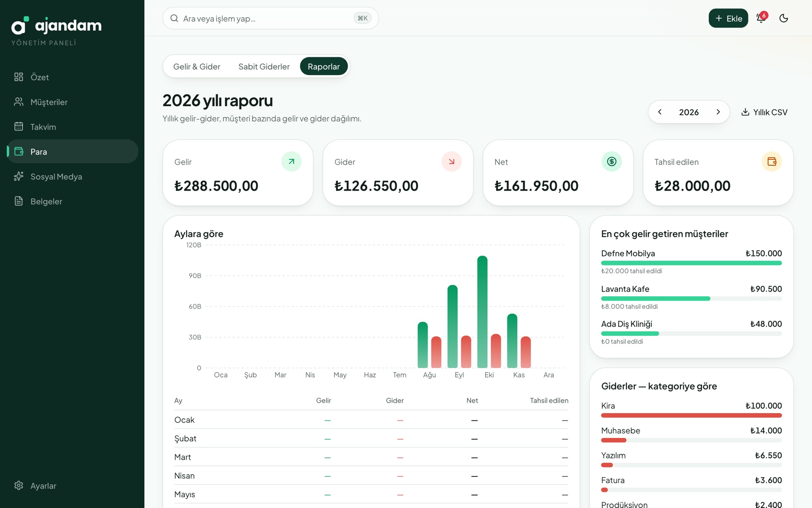Click the Yazılım ₺6.550 amount
812x508 pixels.
[768, 455]
